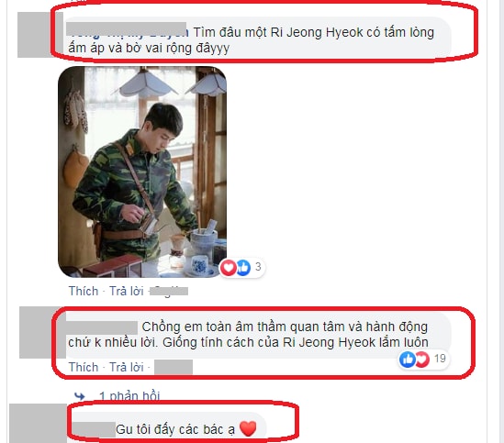Open the 19 reactions list
Image resolution: width=504 pixels, height=443 pixels.
(x=440, y=359)
